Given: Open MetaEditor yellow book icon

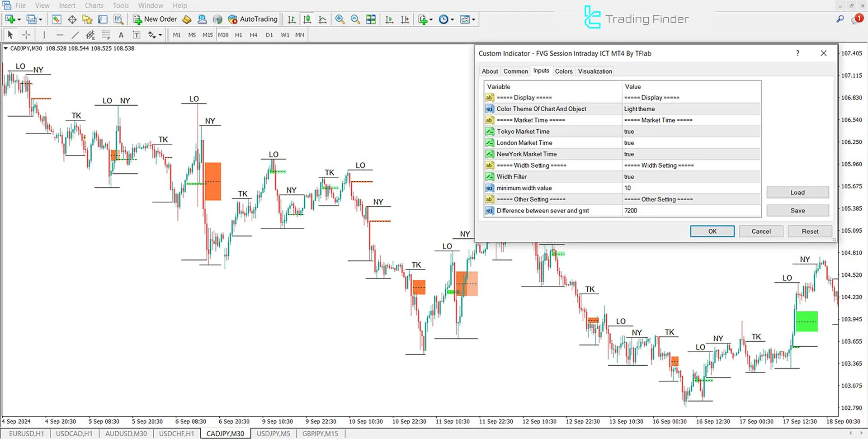Looking at the screenshot, I should [x=187, y=19].
